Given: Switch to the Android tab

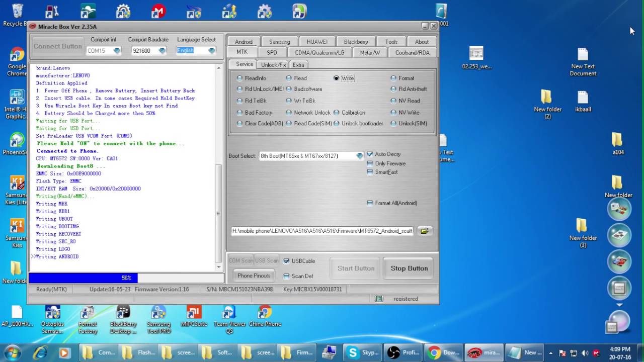Looking at the screenshot, I should [244, 42].
